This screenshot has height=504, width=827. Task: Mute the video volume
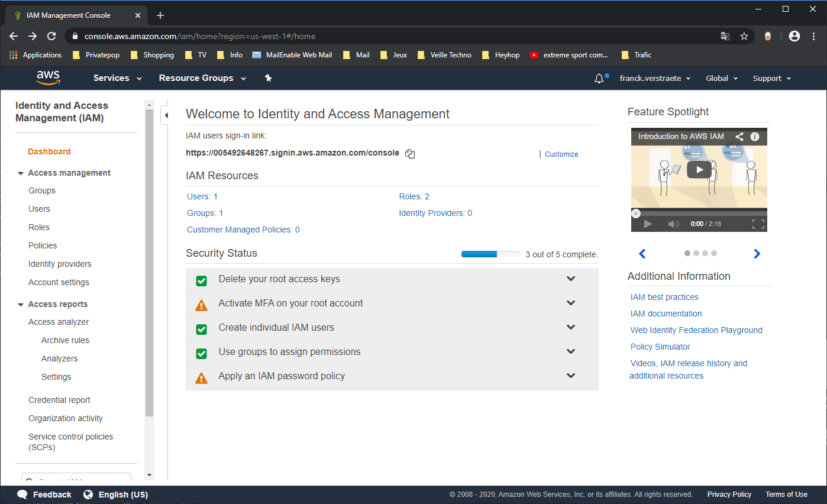pyautogui.click(x=673, y=224)
